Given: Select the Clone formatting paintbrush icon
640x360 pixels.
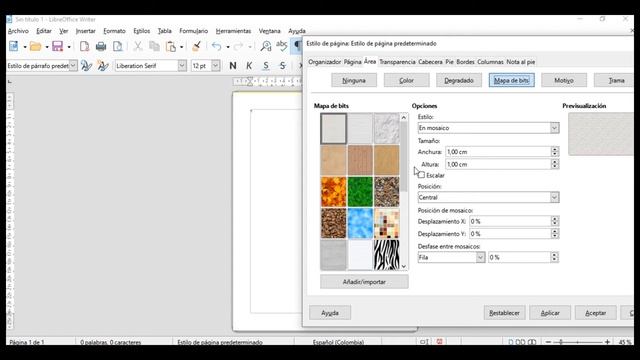Looking at the screenshot, I should (x=196, y=47).
